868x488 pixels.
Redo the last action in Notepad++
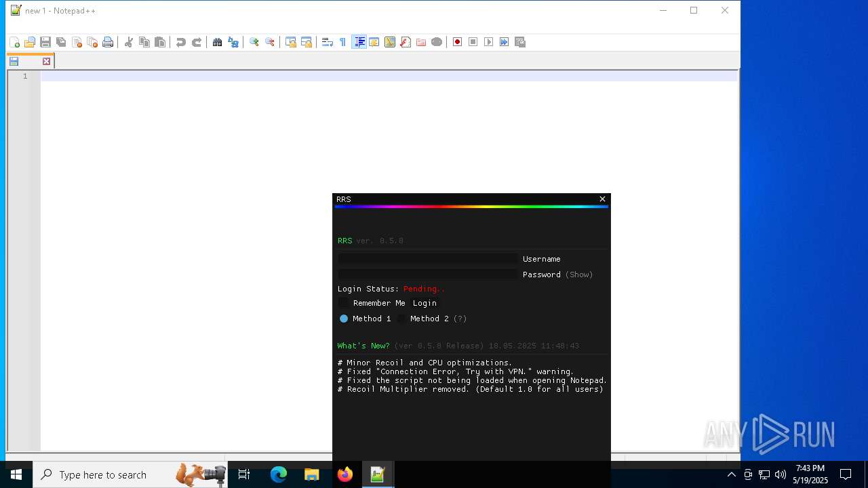[197, 42]
